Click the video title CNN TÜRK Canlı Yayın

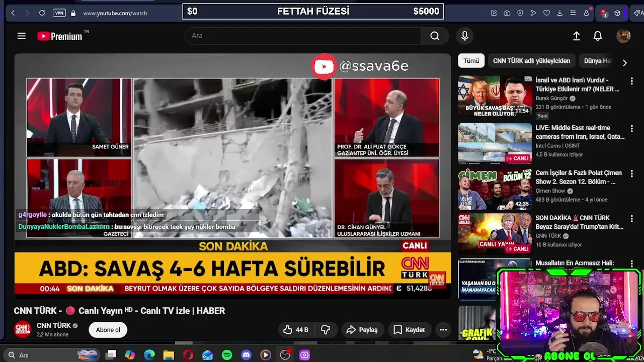[119, 311]
